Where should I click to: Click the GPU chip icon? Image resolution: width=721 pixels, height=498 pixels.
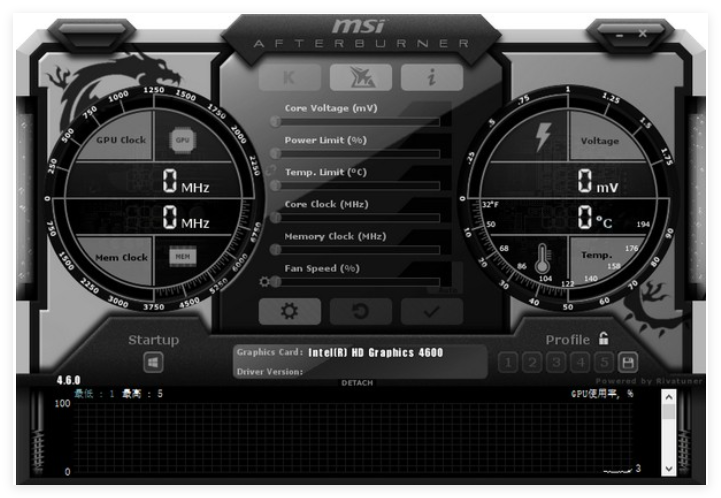tap(183, 140)
